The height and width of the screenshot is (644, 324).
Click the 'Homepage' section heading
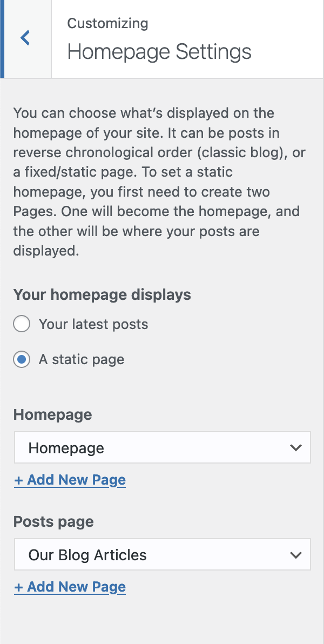click(52, 414)
